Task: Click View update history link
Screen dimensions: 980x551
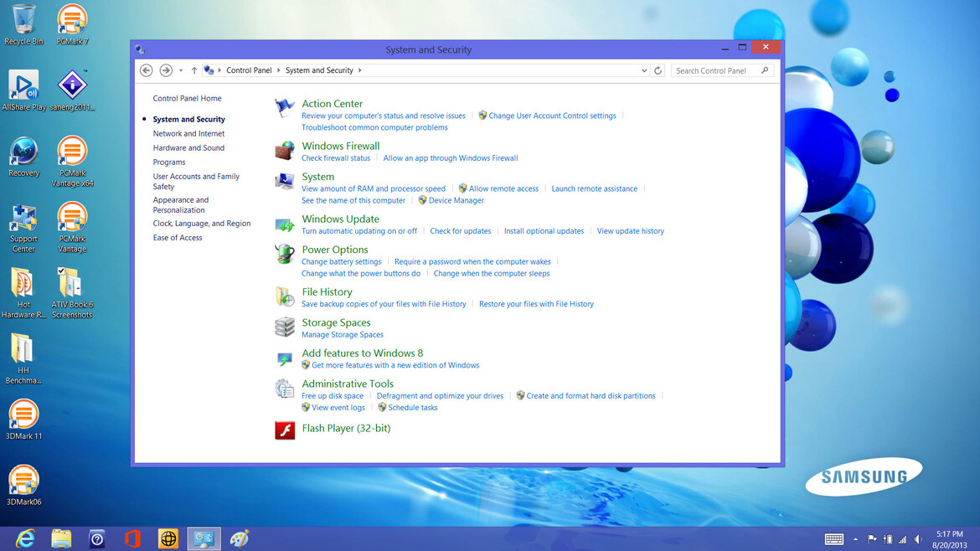Action: tap(631, 231)
